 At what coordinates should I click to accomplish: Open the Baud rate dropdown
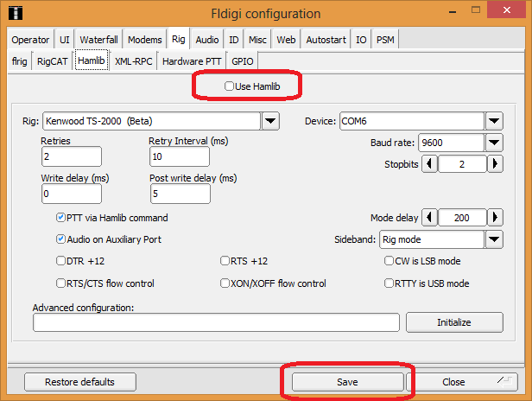[x=494, y=143]
